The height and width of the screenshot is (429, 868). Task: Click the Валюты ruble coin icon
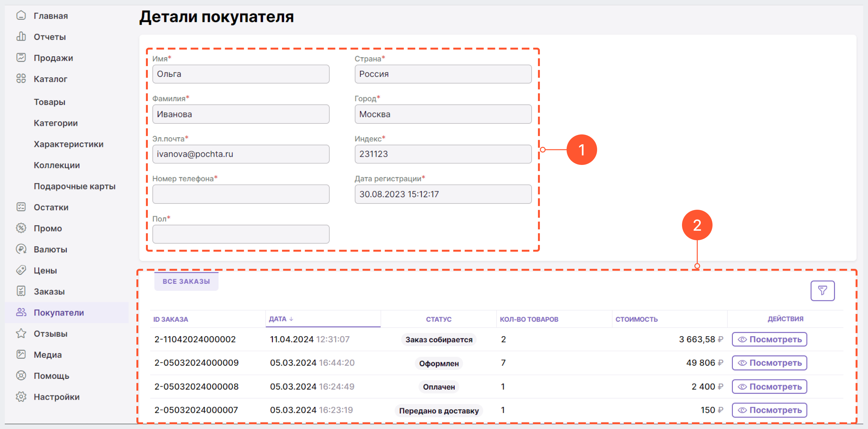pyautogui.click(x=21, y=249)
